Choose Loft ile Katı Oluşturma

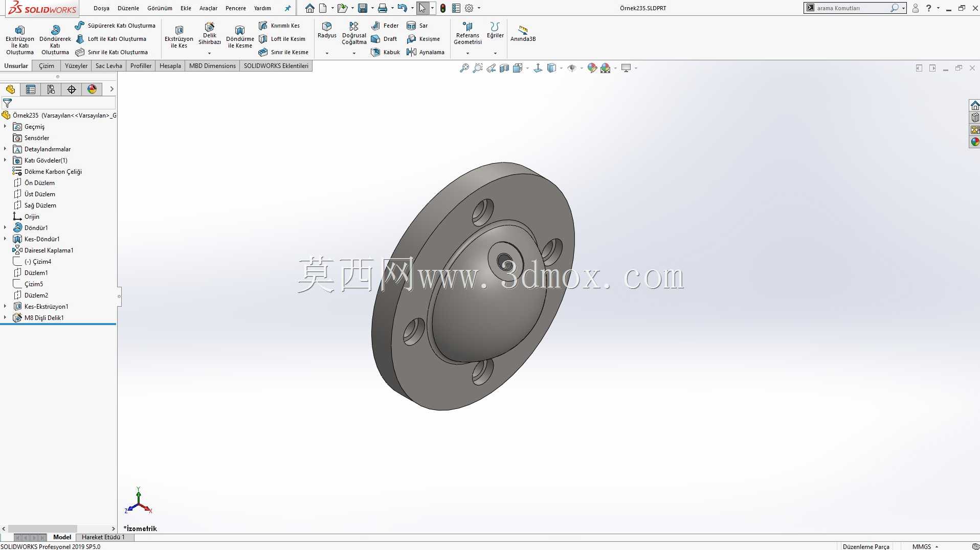[111, 39]
